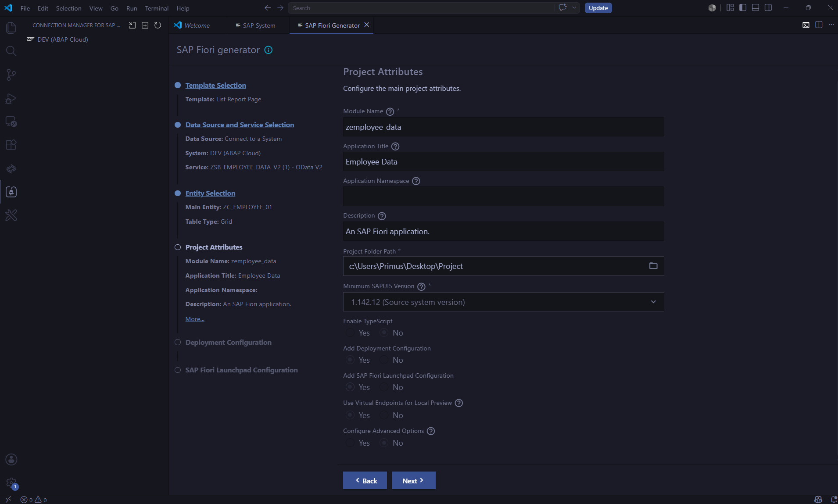Open the Extensions view

pyautogui.click(x=11, y=145)
